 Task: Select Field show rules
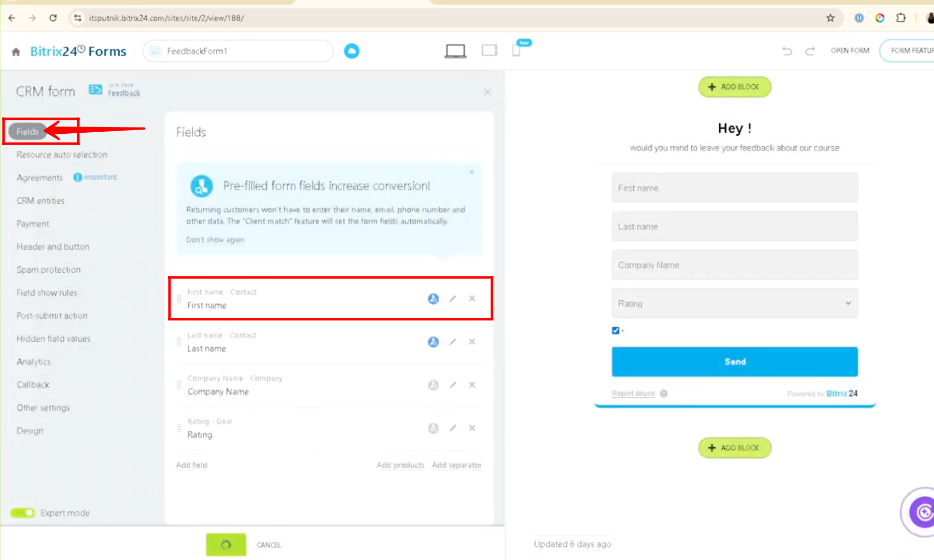point(47,292)
